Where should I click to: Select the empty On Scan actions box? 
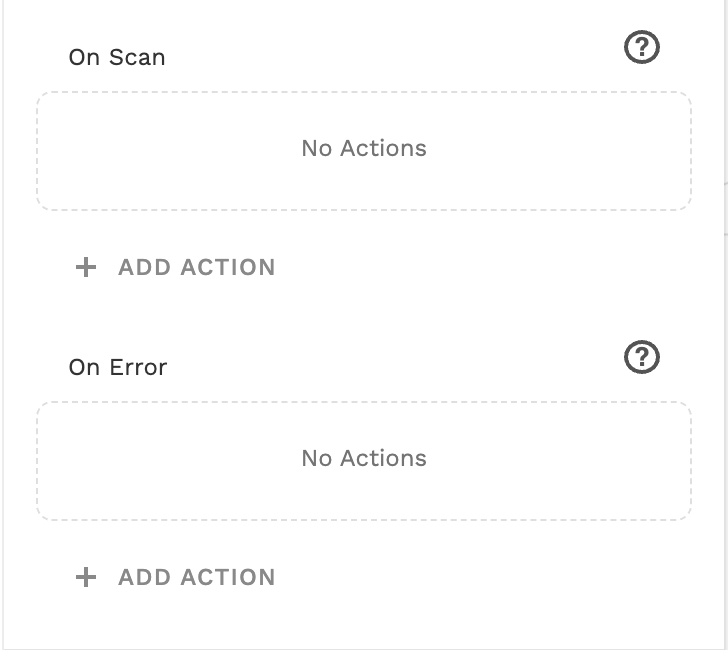[x=364, y=151]
